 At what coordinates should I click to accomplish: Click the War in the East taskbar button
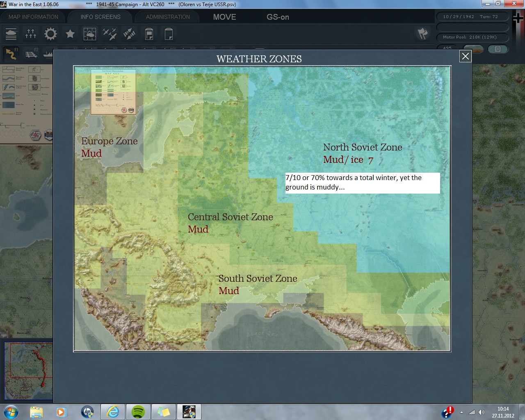coord(189,412)
